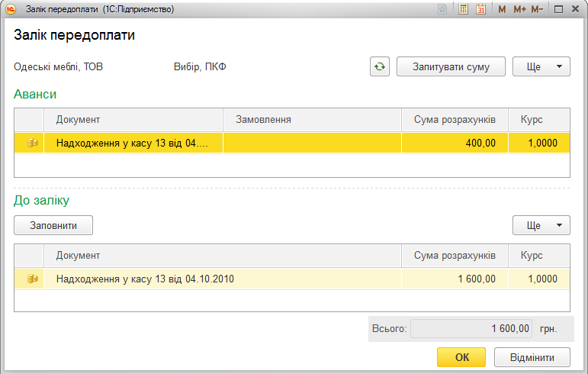Open the top Ще dropdown menu
Image resolution: width=588 pixels, height=374 pixels.
pos(541,66)
